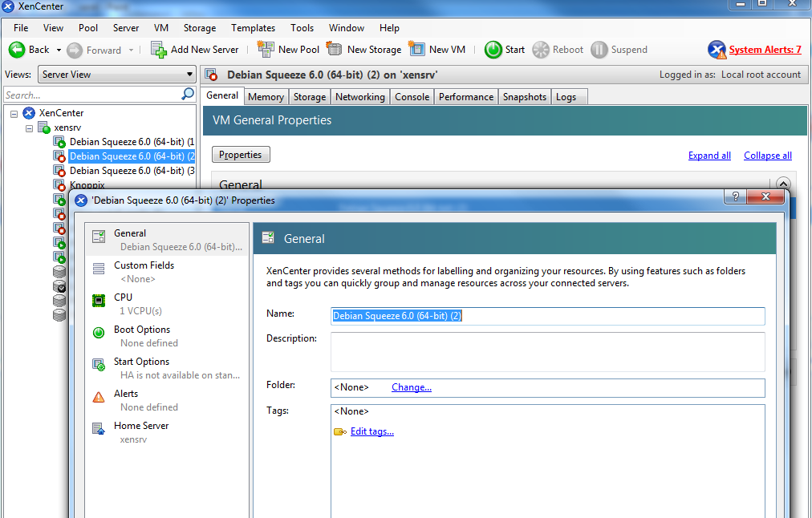Click the Collapse all link
The height and width of the screenshot is (518, 812).
pos(768,156)
